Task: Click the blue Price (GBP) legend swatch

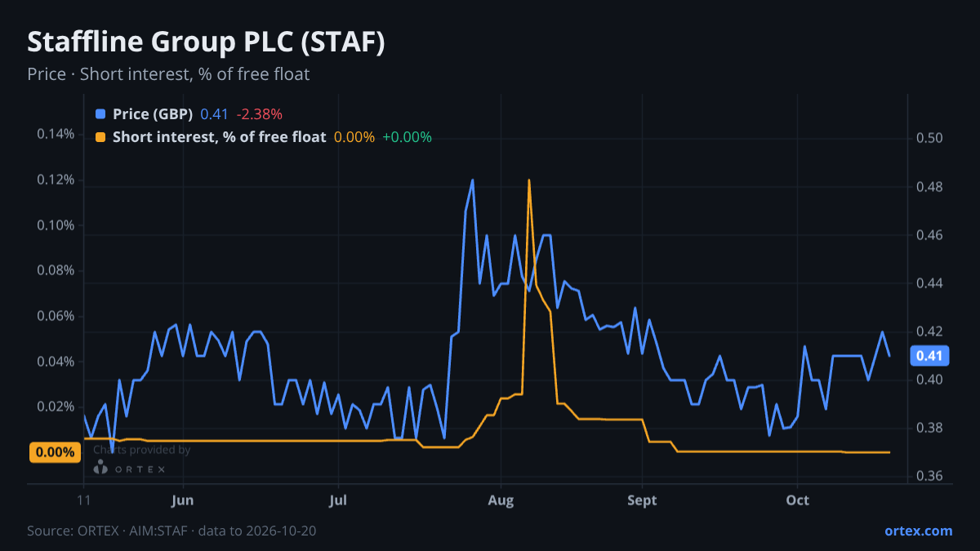Action: tap(100, 114)
